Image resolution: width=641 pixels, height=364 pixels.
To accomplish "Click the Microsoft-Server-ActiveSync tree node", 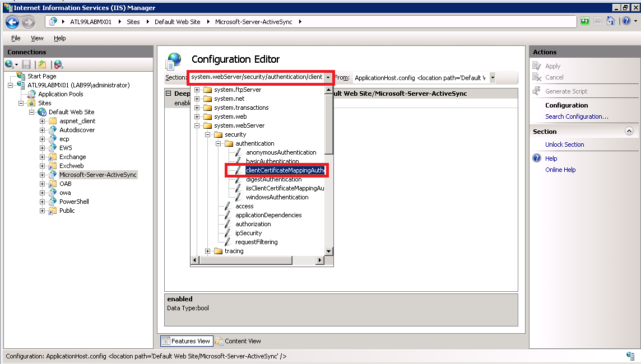I will [x=97, y=175].
